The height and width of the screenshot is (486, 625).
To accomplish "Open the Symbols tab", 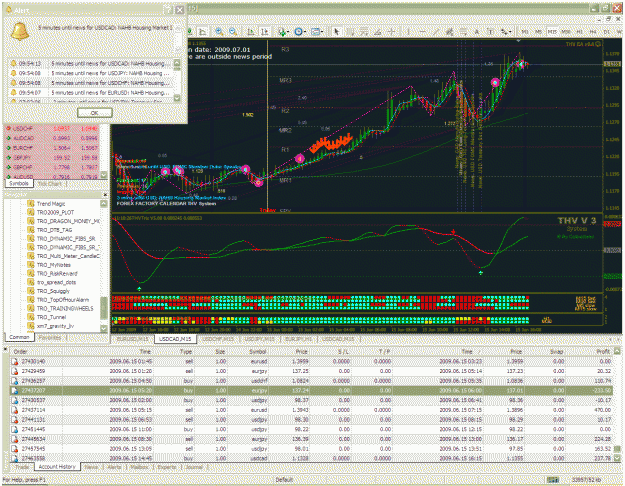I will click(x=19, y=183).
